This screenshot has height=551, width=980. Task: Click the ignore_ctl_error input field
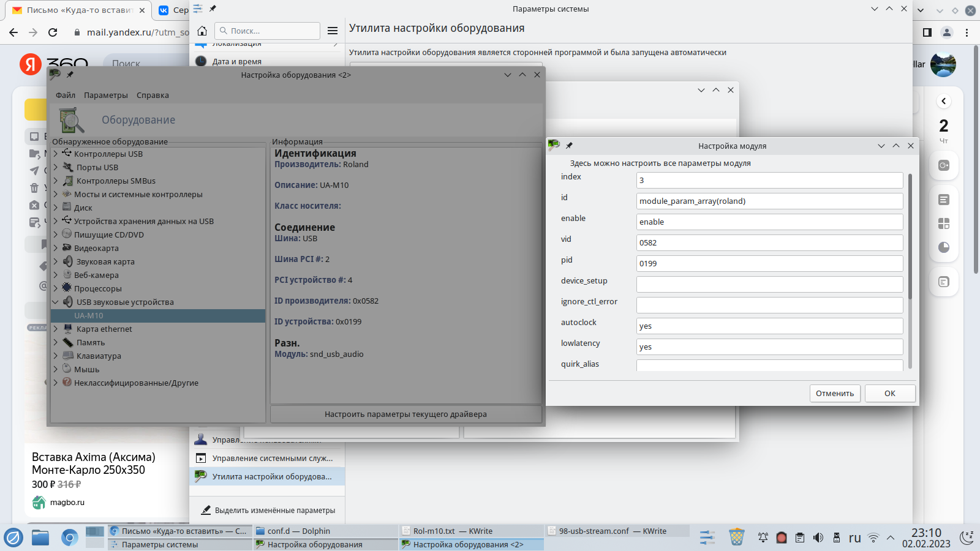pos(769,305)
